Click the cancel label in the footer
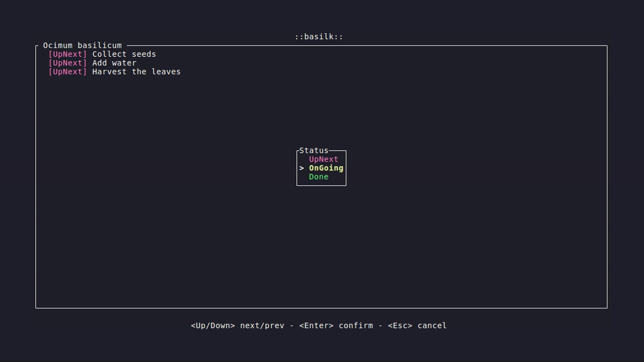Viewport: 644px width, 362px height. click(x=432, y=326)
